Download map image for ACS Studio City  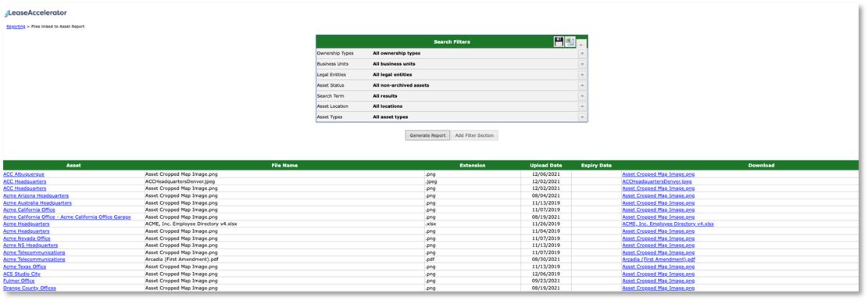658,274
